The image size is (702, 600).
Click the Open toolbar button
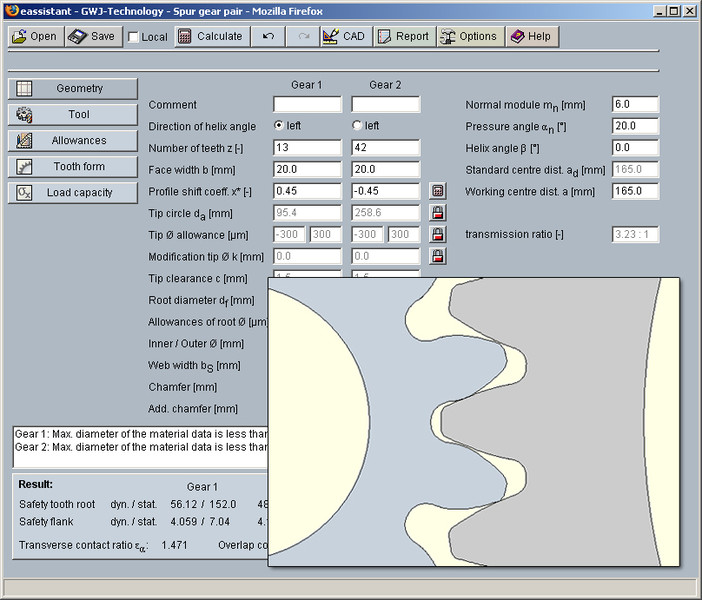point(34,36)
